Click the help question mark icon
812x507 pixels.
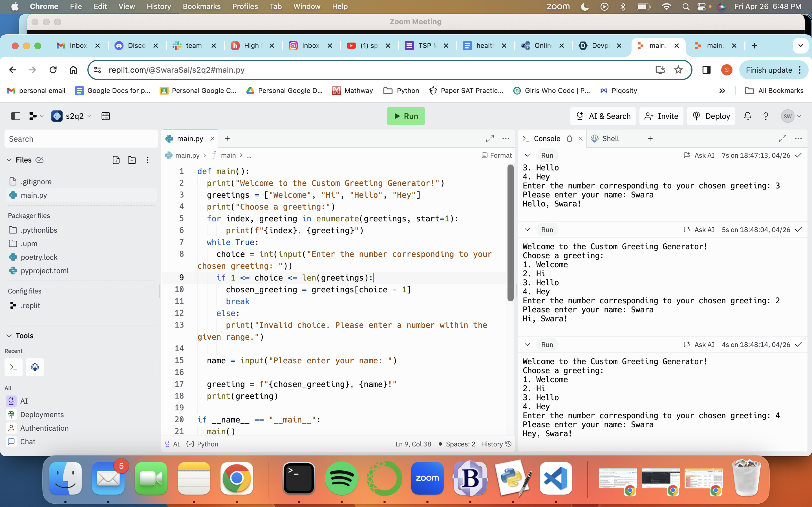765,116
